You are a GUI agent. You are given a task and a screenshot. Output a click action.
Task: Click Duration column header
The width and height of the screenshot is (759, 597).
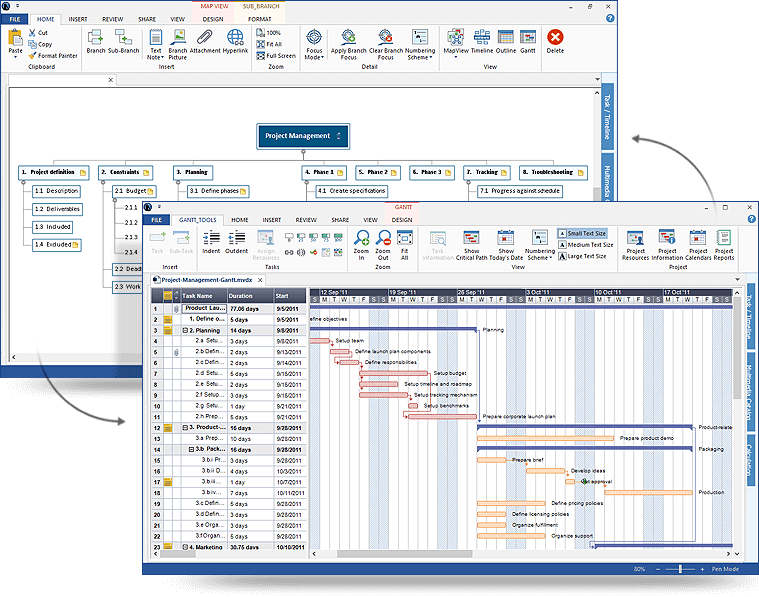click(251, 296)
